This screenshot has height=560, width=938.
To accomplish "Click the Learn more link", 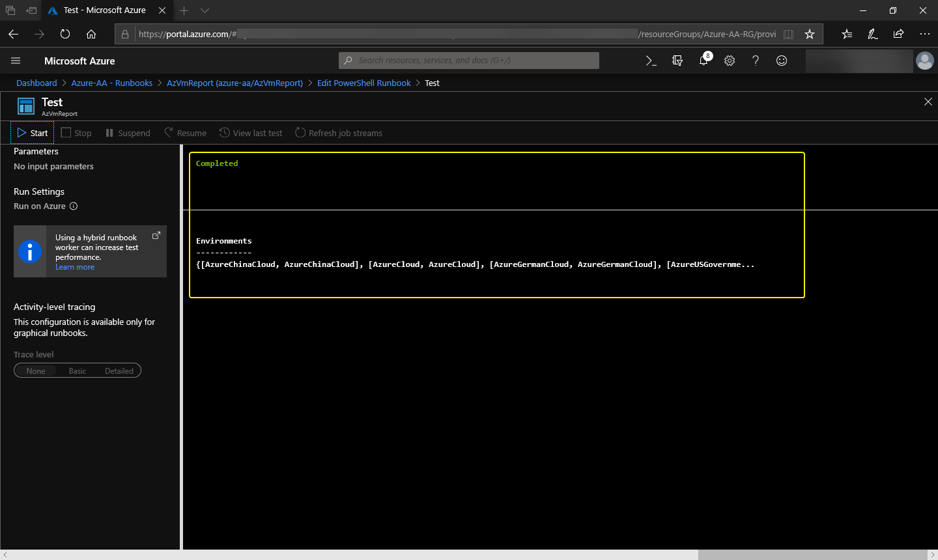I will [75, 267].
